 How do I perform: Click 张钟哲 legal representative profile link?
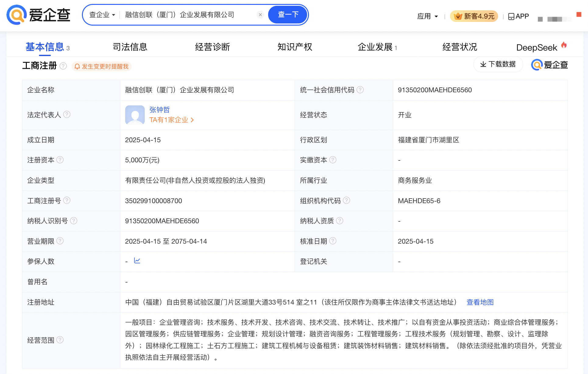[x=160, y=110]
